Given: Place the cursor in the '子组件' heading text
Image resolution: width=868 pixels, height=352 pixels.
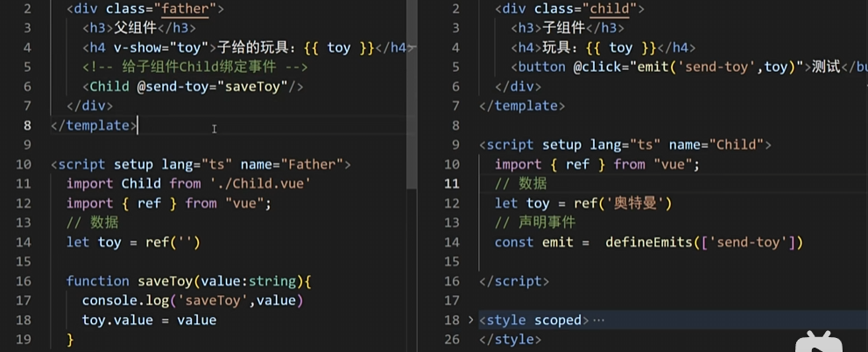Looking at the screenshot, I should (x=563, y=28).
